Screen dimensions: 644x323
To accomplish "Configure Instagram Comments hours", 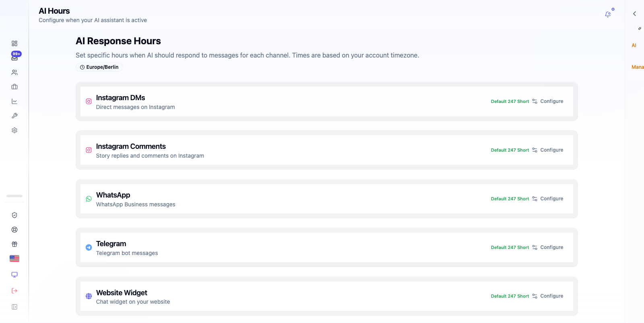I will pyautogui.click(x=548, y=150).
